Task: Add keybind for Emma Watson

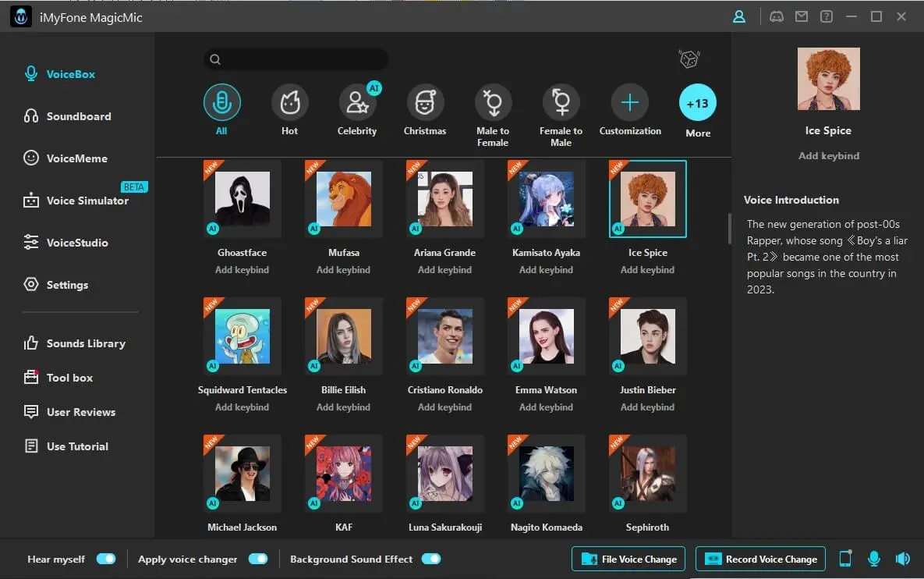Action: pyautogui.click(x=547, y=407)
